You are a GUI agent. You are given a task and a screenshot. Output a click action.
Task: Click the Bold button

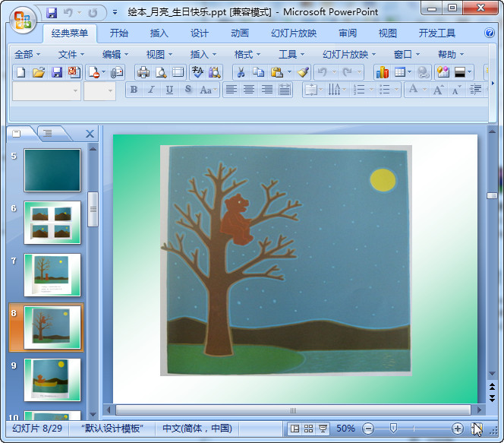pos(134,90)
